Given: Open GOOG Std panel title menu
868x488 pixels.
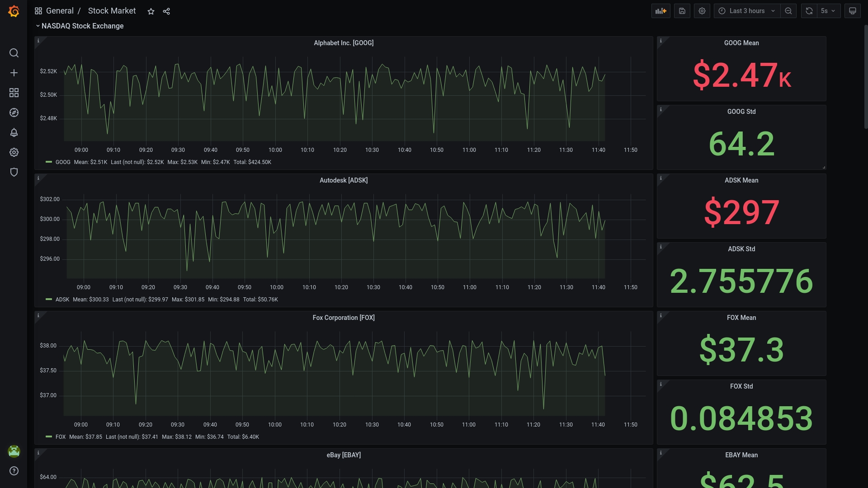Looking at the screenshot, I should click(741, 112).
